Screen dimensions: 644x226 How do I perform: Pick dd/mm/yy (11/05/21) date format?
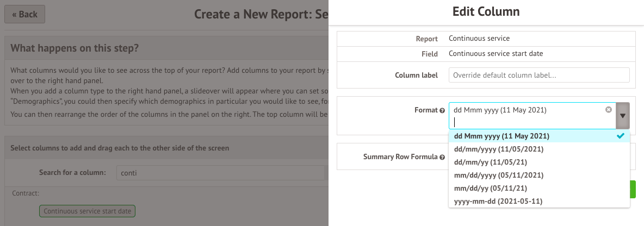[x=490, y=162]
